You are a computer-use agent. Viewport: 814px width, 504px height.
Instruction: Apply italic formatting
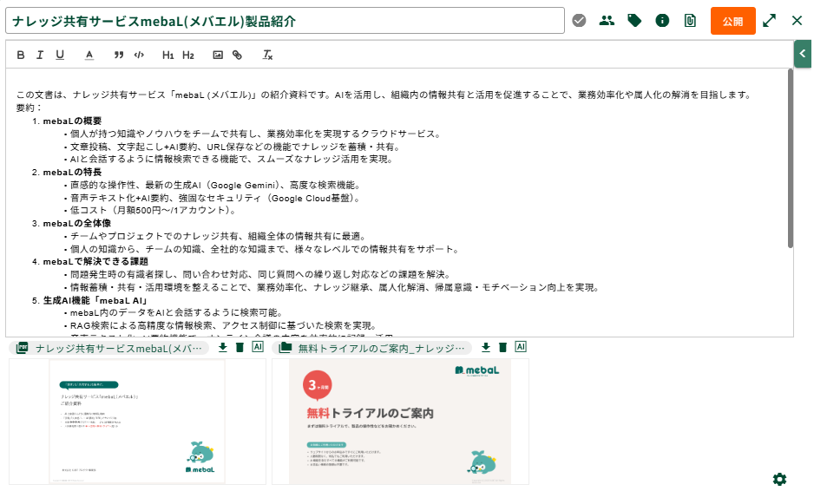[x=40, y=55]
